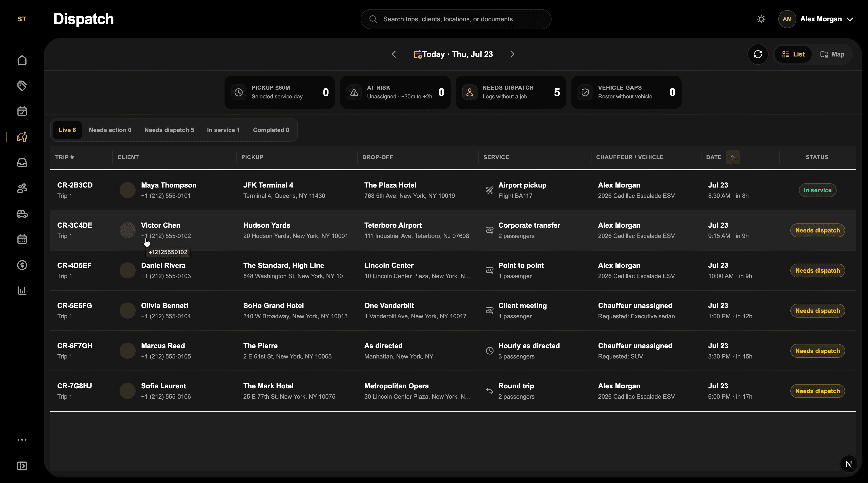Click the STATUS column header

pyautogui.click(x=817, y=157)
